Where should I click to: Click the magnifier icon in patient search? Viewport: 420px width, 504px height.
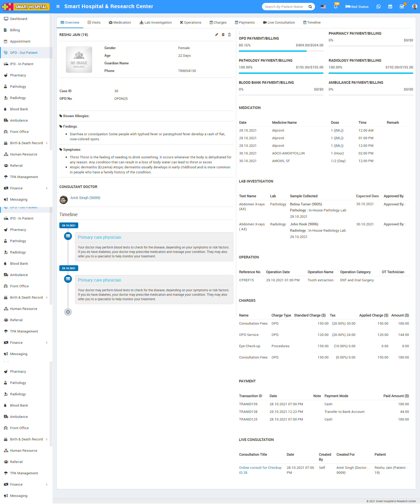(x=310, y=7)
